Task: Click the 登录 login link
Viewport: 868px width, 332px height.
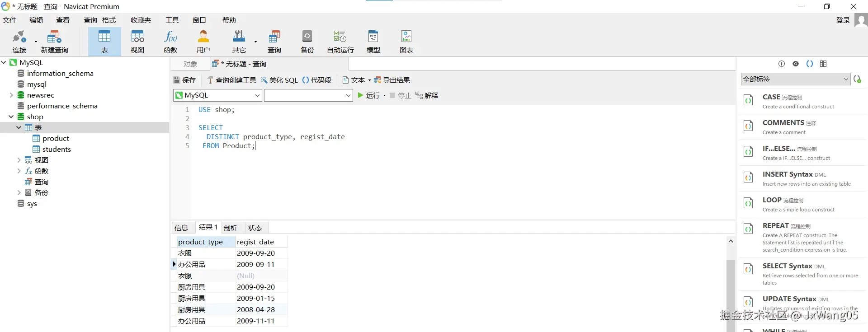Action: 843,20
